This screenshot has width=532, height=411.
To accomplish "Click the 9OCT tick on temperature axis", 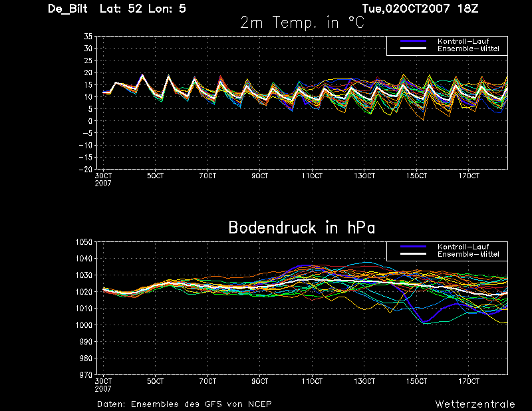I will [260, 176].
